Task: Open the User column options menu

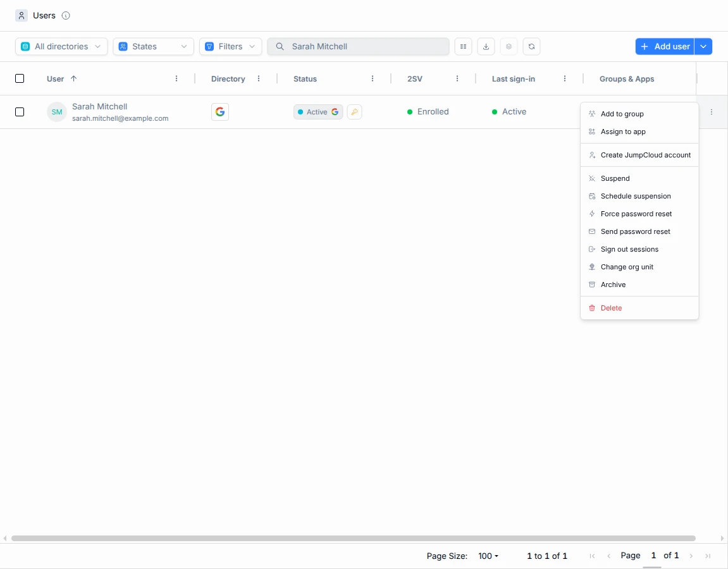Action: tap(176, 79)
